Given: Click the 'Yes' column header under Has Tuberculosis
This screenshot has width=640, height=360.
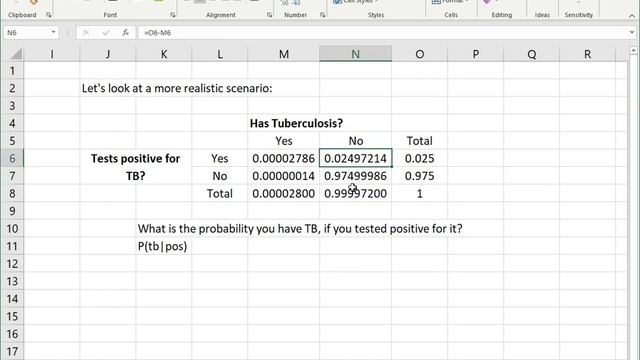Looking at the screenshot, I should (284, 141).
